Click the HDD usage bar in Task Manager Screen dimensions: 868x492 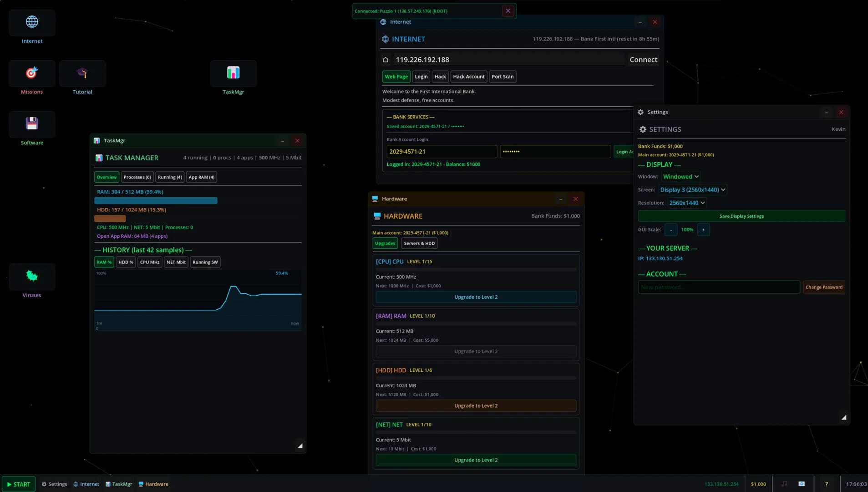(110, 219)
